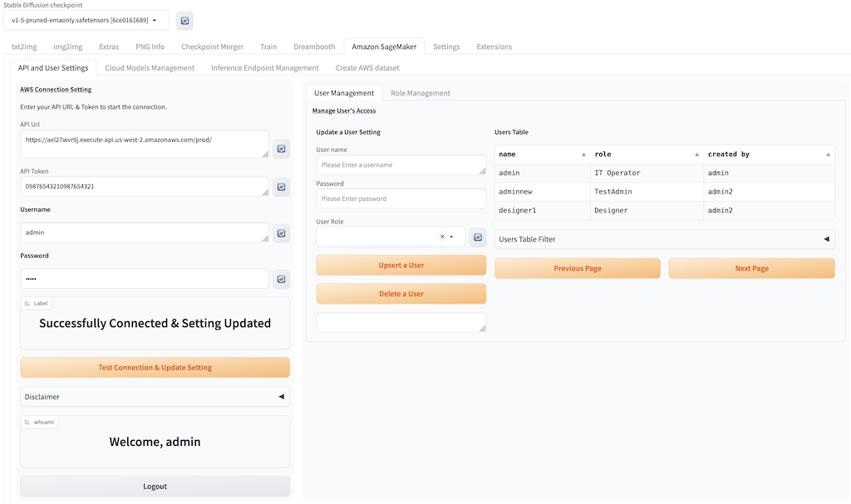The width and height of the screenshot is (851, 504).
Task: Sort Users Table by name column arrow
Action: [x=583, y=154]
